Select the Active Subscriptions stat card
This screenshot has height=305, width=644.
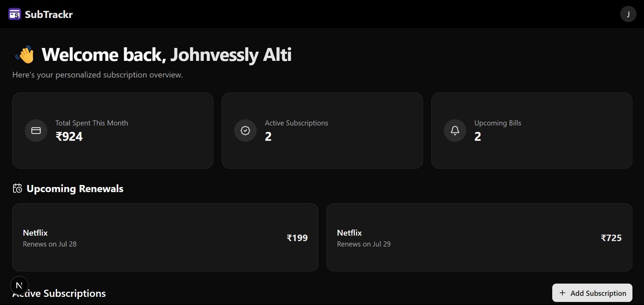pos(322,131)
